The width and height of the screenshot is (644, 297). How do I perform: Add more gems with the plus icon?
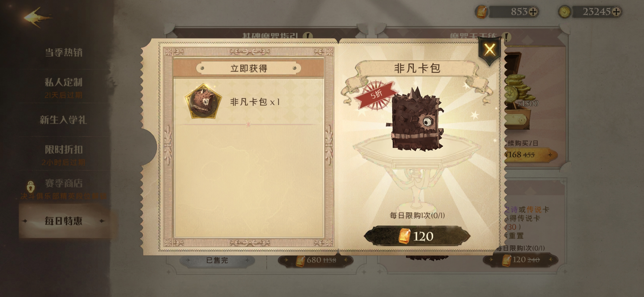(533, 12)
